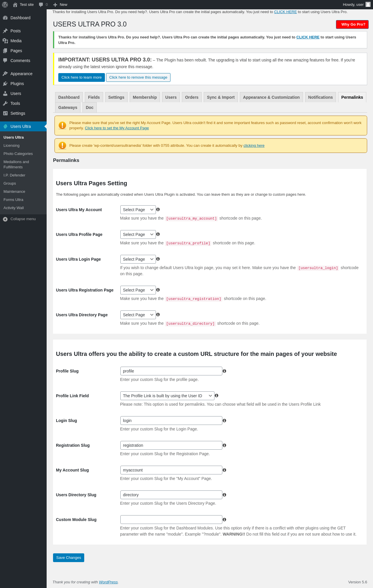Click info icon beside Users Directory Slug field
The image size is (373, 588).
pos(224,495)
